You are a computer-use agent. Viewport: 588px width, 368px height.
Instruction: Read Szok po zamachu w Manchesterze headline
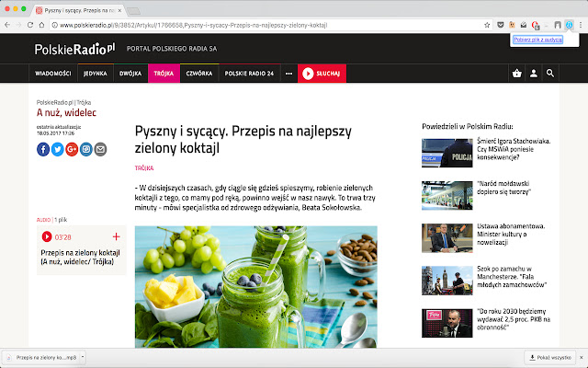pos(512,277)
